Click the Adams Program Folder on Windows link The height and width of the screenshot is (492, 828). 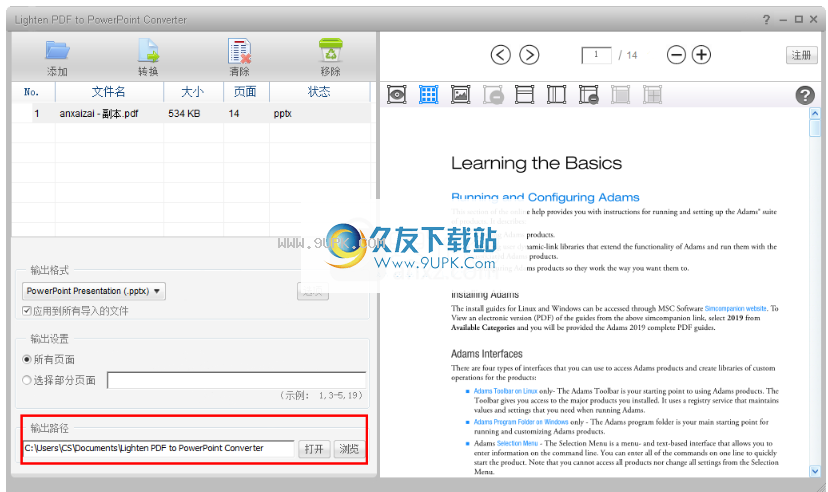tap(521, 422)
